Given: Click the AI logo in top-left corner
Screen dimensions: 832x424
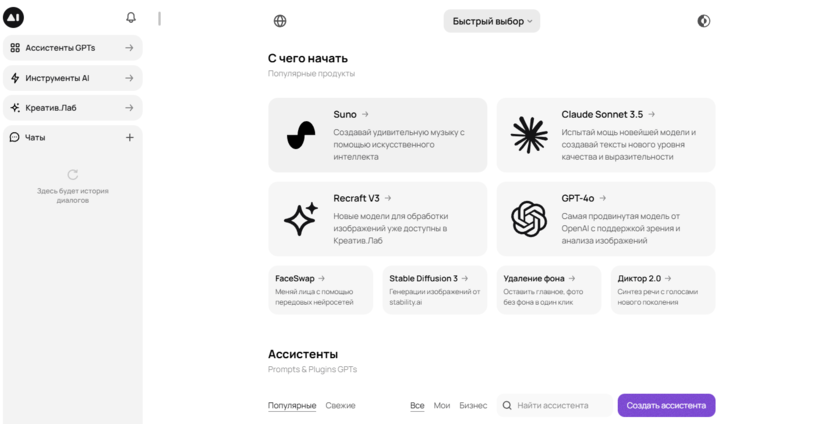Looking at the screenshot, I should [14, 18].
